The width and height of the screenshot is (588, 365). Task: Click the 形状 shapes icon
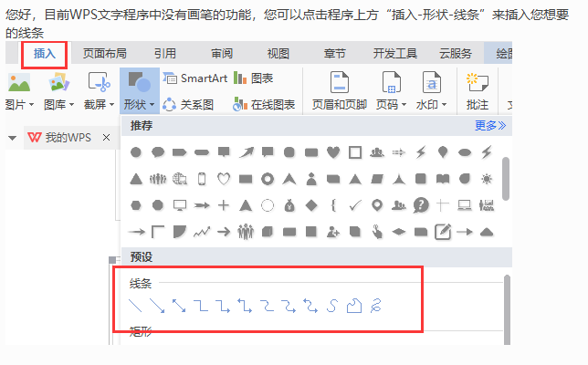pos(140,82)
